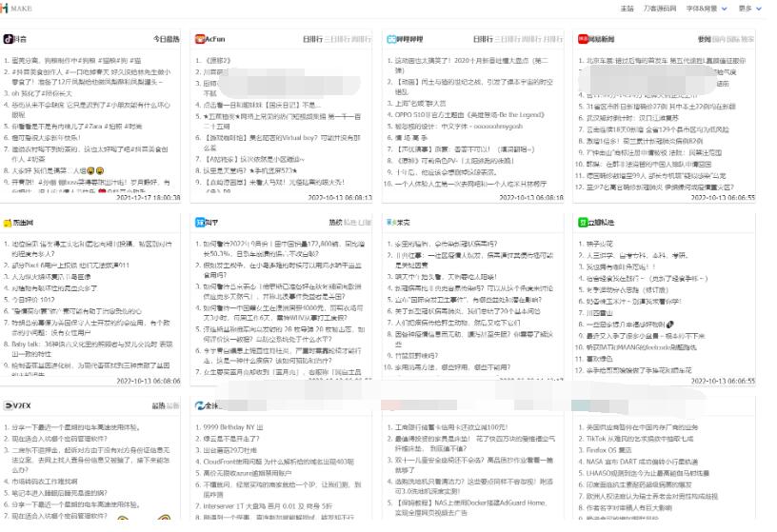Open '9999 Birthday NY 出' entry
Screen dimensions: 777x532
tap(233, 427)
